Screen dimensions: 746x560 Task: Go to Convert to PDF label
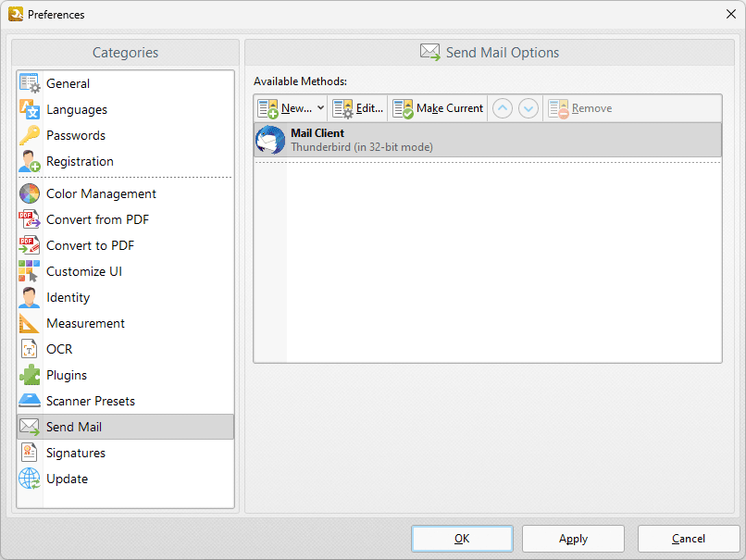click(x=91, y=245)
